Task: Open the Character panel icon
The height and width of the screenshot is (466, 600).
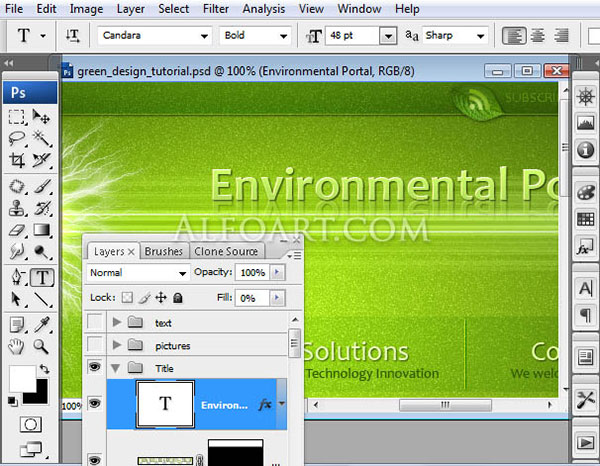Action: pos(585,289)
